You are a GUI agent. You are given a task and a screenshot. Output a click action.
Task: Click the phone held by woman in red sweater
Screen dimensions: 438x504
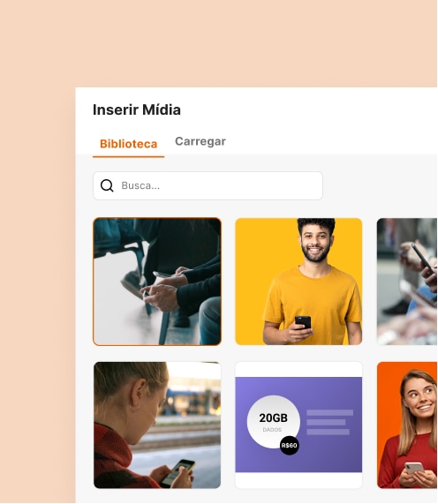click(414, 468)
